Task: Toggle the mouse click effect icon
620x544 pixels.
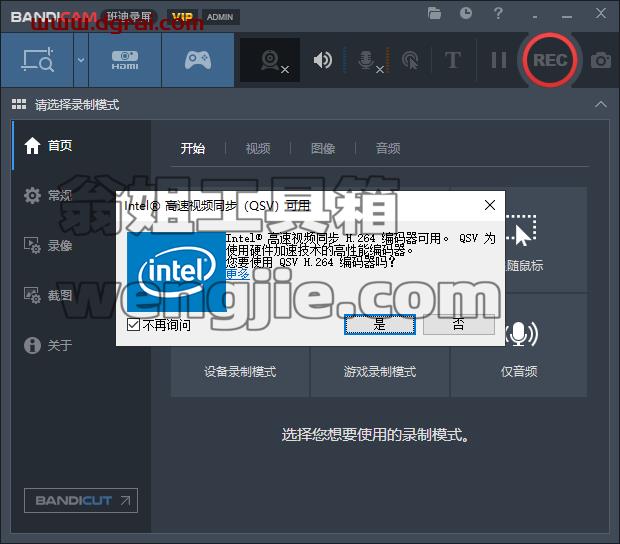Action: click(x=410, y=60)
